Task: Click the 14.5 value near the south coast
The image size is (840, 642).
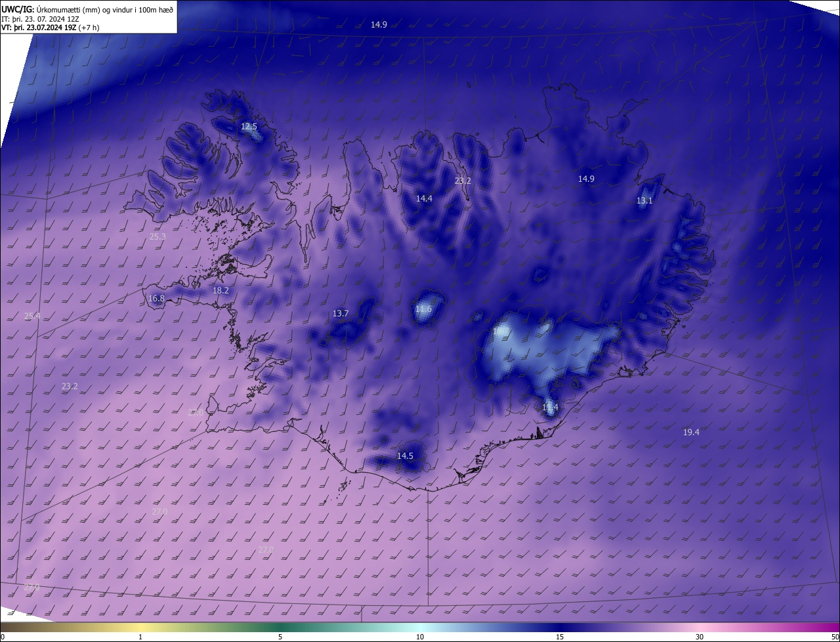Action: 405,456
